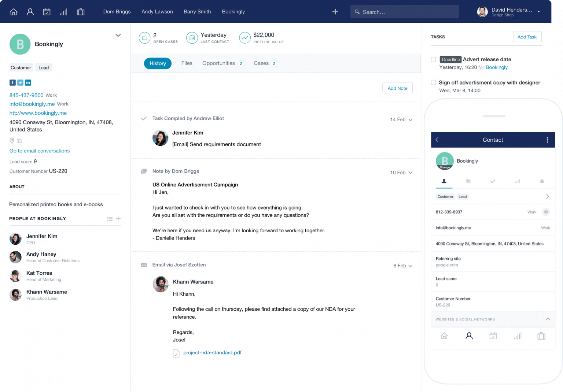This screenshot has width=563, height=392.
Task: Click the map pin icon below the address
Action: coord(12,141)
